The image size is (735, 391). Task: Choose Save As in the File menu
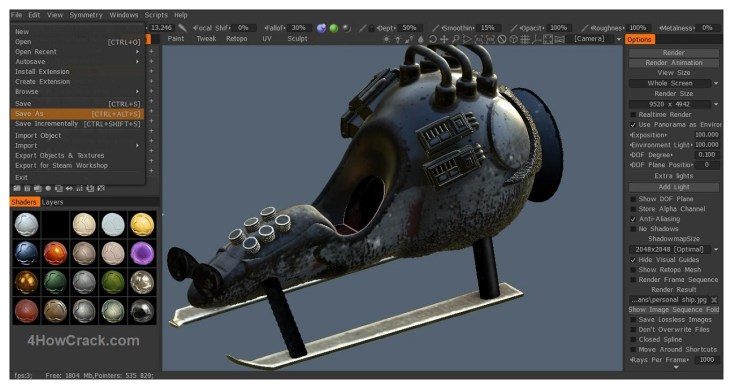(x=77, y=114)
